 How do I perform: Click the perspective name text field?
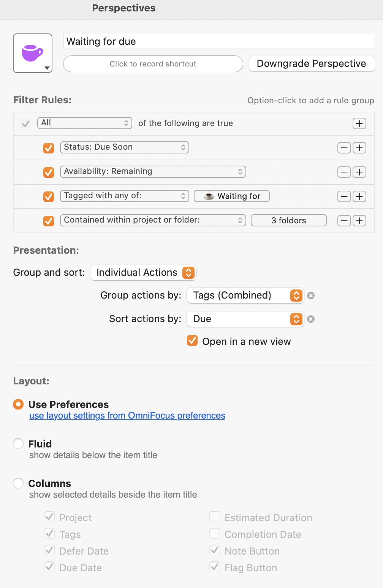point(218,41)
